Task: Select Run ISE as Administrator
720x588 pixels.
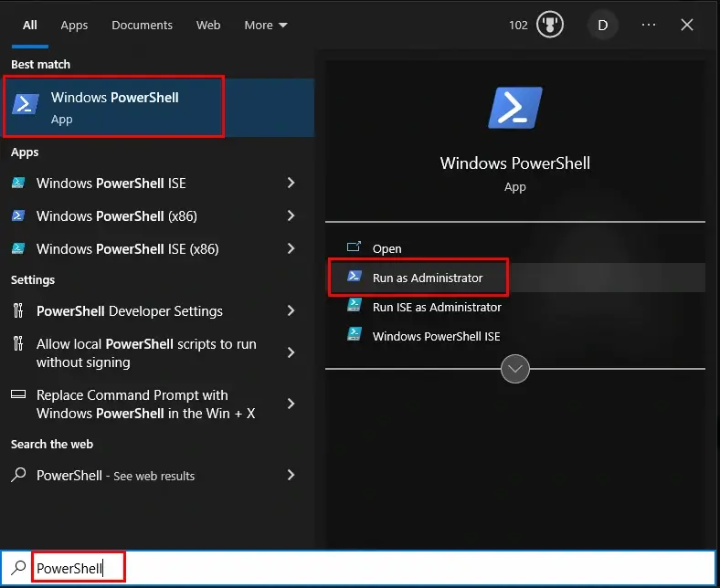Action: pos(437,307)
